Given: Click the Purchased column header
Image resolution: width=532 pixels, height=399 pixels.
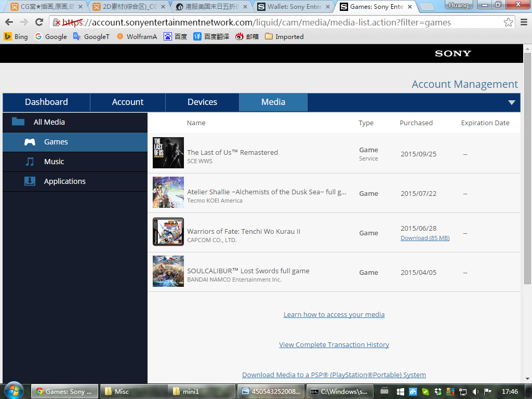Looking at the screenshot, I should point(416,123).
